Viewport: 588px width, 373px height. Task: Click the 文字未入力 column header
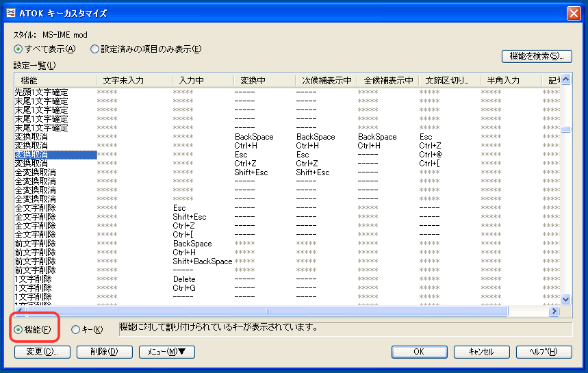coord(134,81)
